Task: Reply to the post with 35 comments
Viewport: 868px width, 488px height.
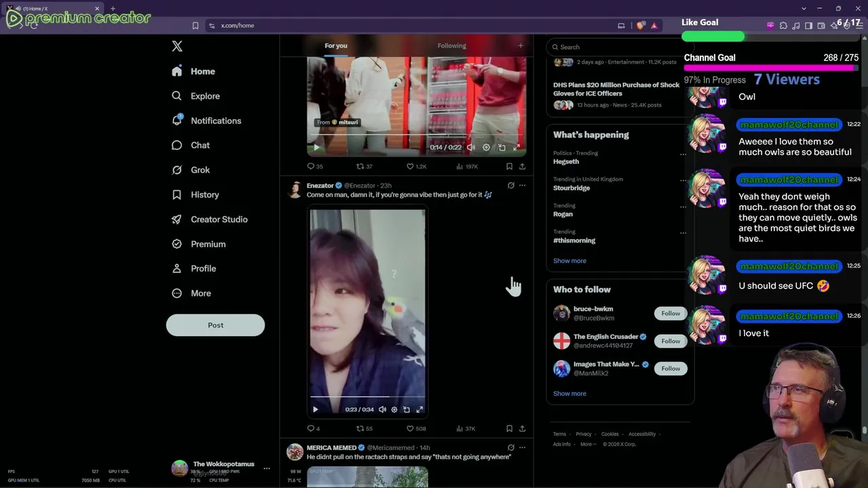Action: pyautogui.click(x=315, y=166)
